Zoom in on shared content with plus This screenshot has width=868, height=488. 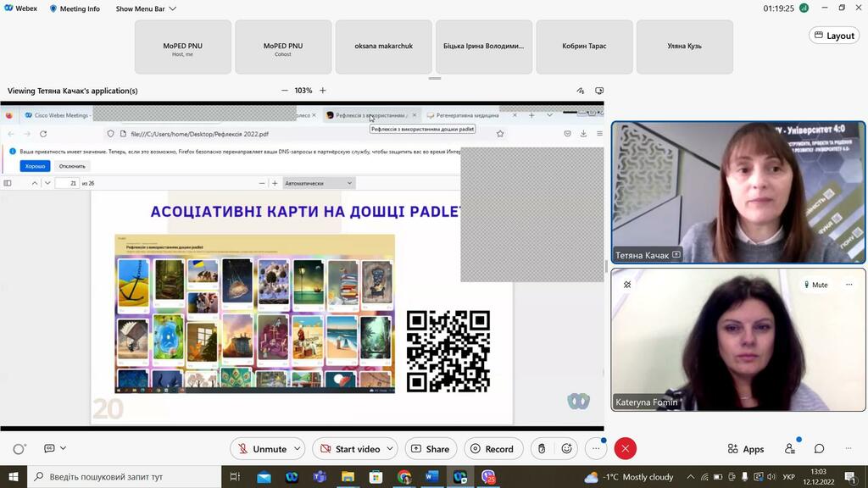tap(322, 91)
